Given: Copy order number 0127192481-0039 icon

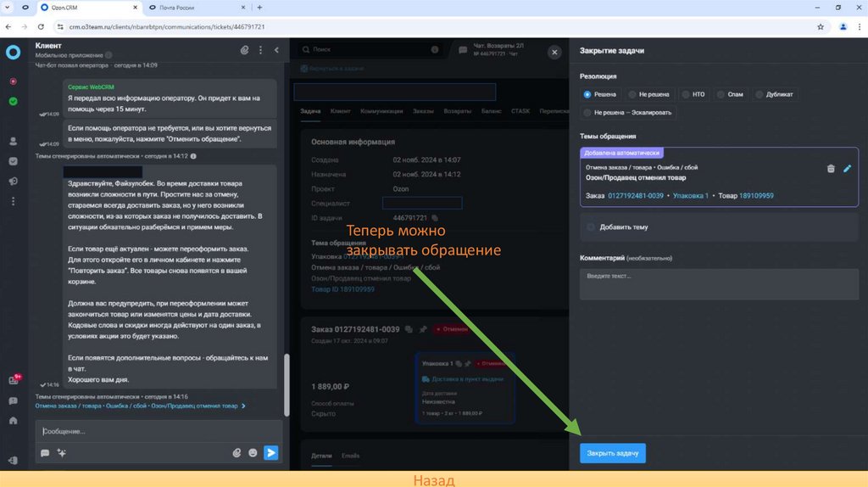Looking at the screenshot, I should 409,329.
